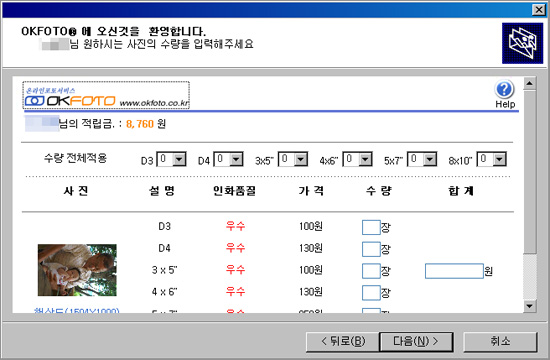The image size is (550, 360).
Task: Click the photo wizard icon in header
Action: (522, 43)
